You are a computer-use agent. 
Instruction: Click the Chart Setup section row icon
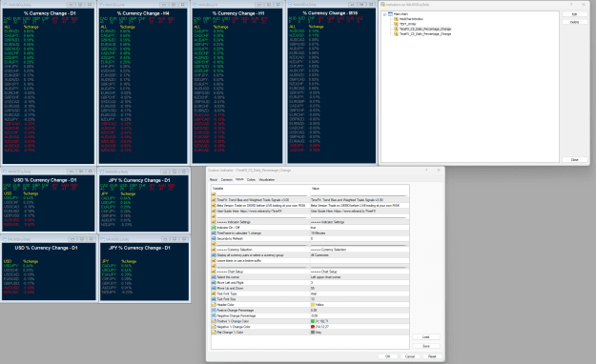[214, 272]
